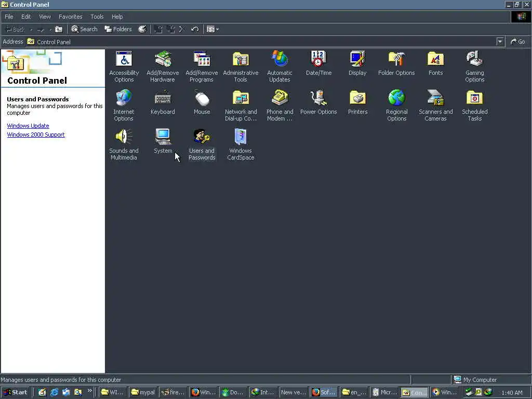Click the Move To toolbar button
Image resolution: width=532 pixels, height=399 pixels.
158,29
